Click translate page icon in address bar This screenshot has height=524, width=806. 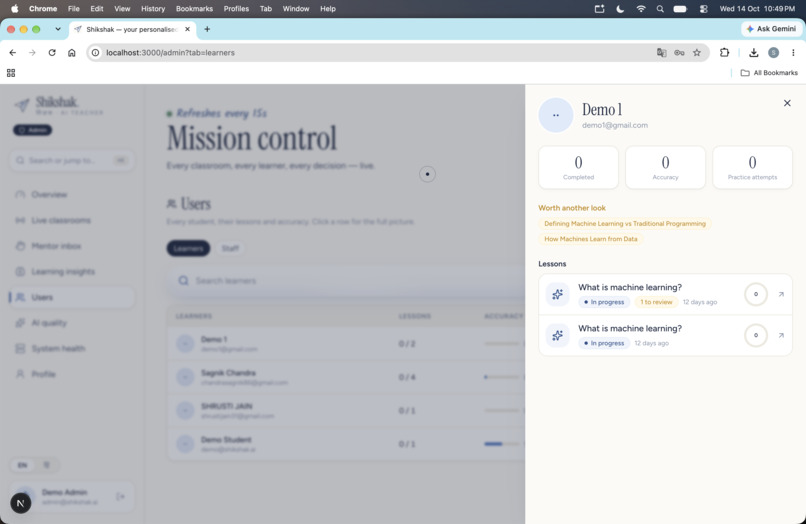click(662, 52)
